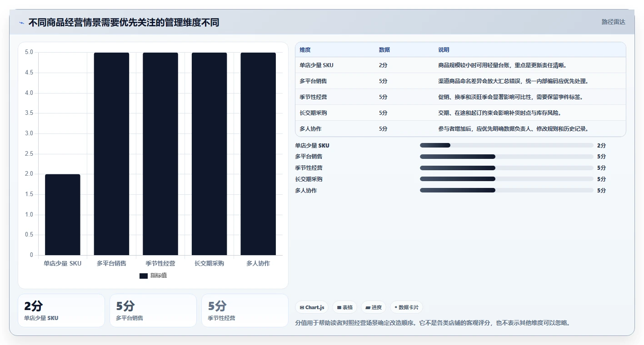The width and height of the screenshot is (644, 345).
Task: Click the 多人协作 progress bar
Action: pyautogui.click(x=507, y=190)
